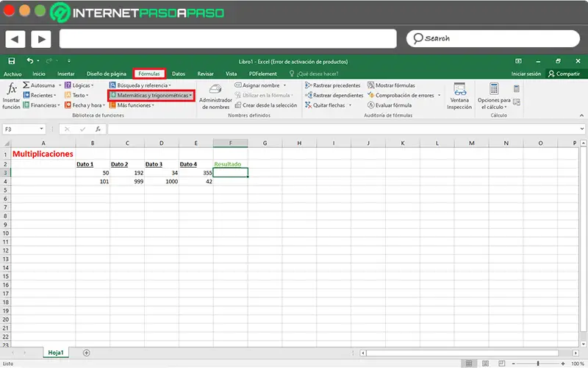Open Quitar flechas dropdown arrow
The height and width of the screenshot is (368, 588).
pos(351,105)
